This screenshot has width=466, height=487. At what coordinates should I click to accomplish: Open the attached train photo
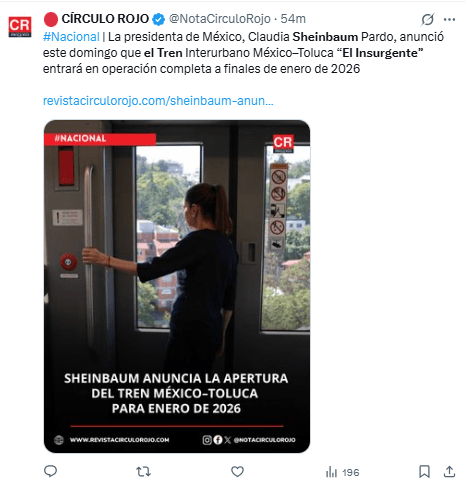177,286
